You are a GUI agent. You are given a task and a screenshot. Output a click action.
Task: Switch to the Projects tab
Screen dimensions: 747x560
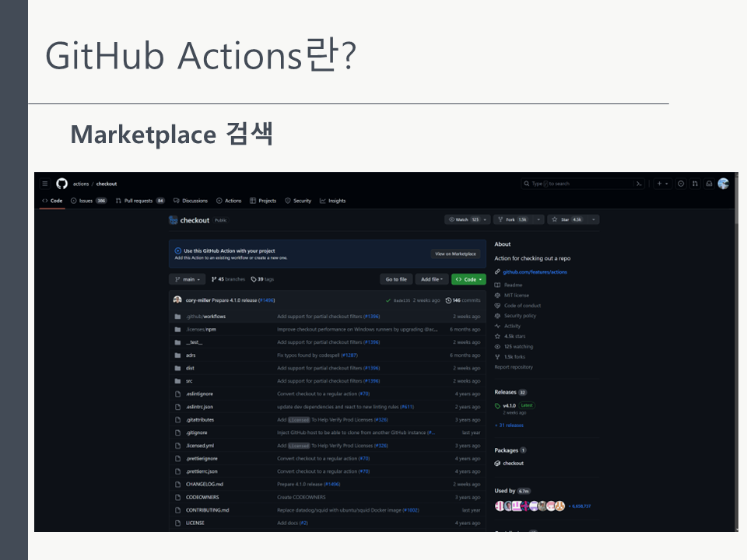263,201
